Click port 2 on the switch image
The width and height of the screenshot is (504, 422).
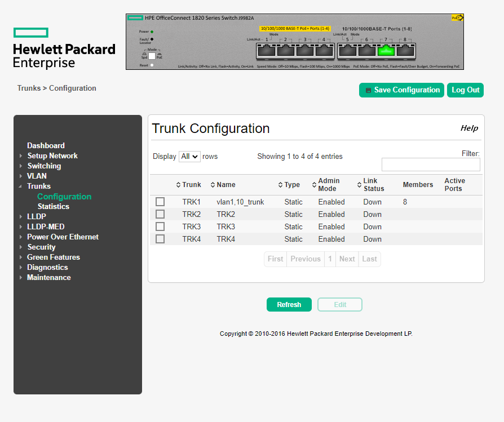pos(286,50)
